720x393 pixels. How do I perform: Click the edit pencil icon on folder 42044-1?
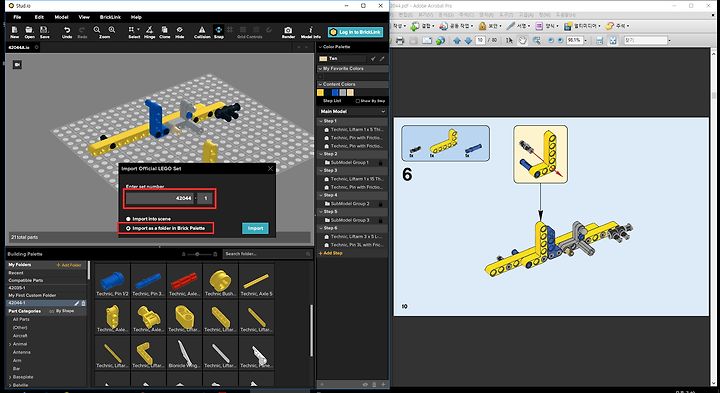point(77,303)
